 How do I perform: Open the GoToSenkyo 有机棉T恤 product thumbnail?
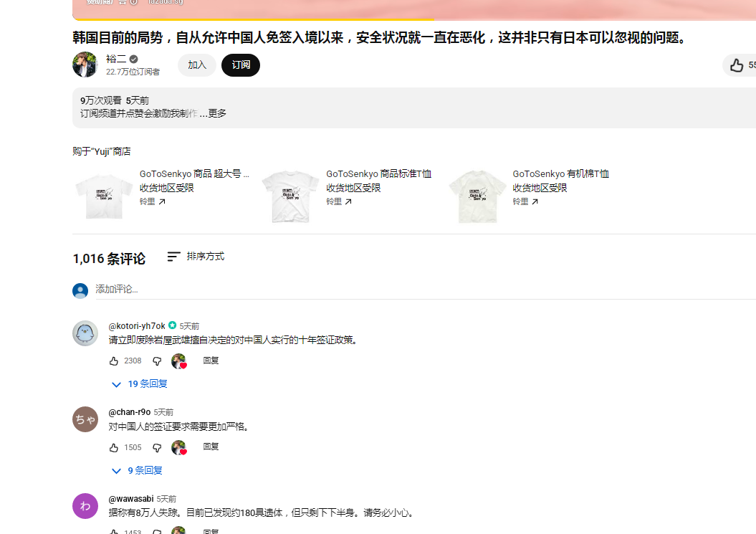point(477,196)
